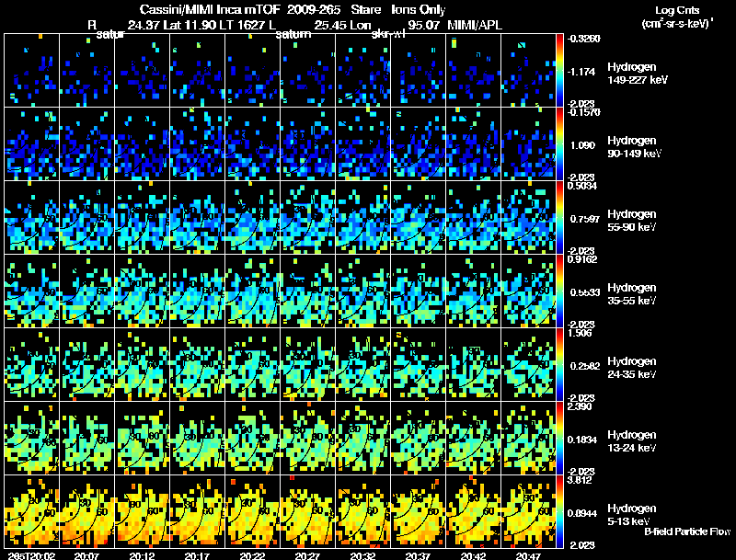Click the color scale value '3.812'

pyautogui.click(x=580, y=480)
